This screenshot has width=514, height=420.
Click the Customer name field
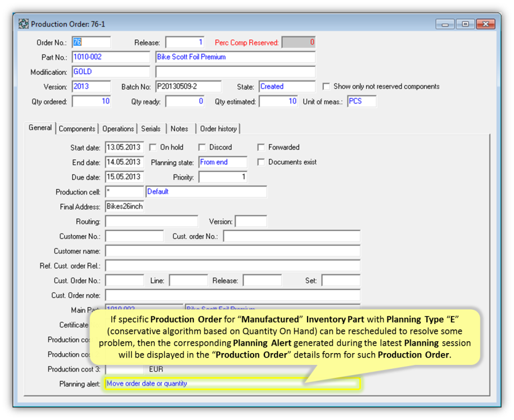click(233, 251)
